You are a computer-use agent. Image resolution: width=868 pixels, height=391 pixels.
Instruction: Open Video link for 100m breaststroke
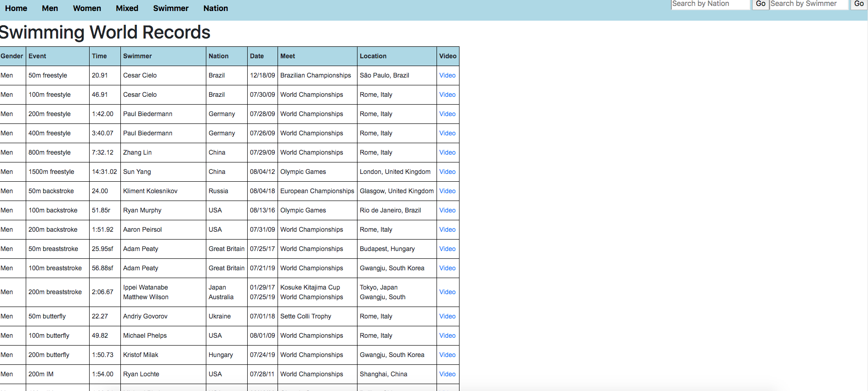[447, 268]
